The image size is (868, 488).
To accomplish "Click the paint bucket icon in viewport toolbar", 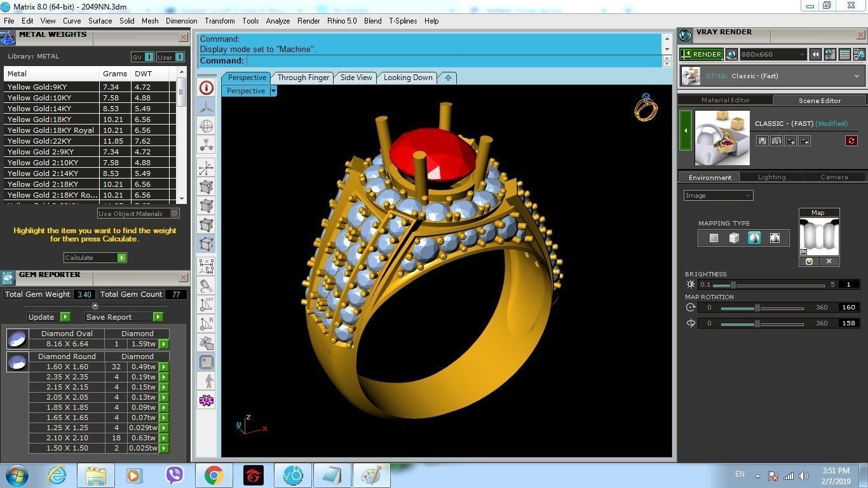I will click(206, 286).
